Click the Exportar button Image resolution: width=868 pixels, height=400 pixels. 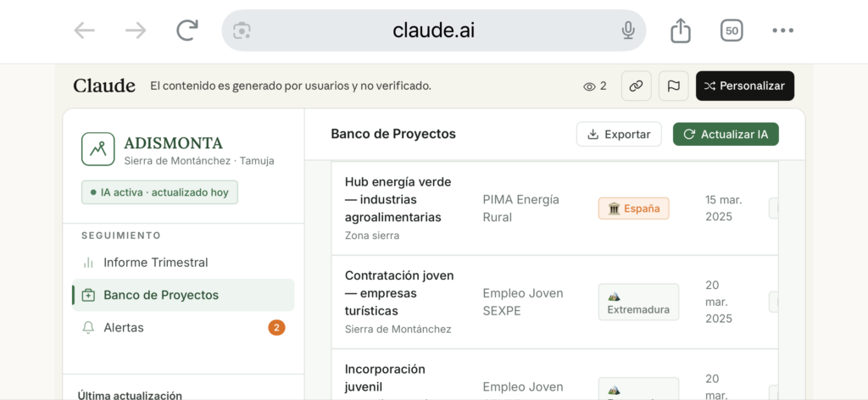[x=619, y=134]
